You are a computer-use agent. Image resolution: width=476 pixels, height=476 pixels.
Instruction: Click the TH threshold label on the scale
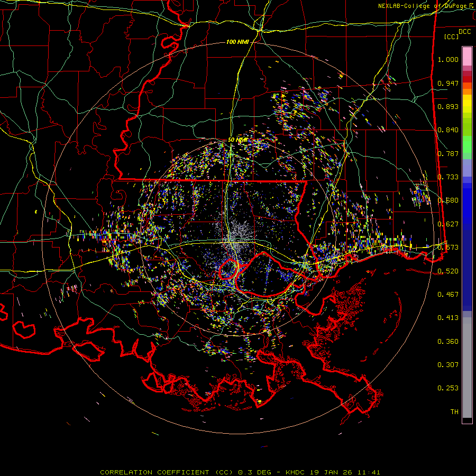tap(454, 412)
